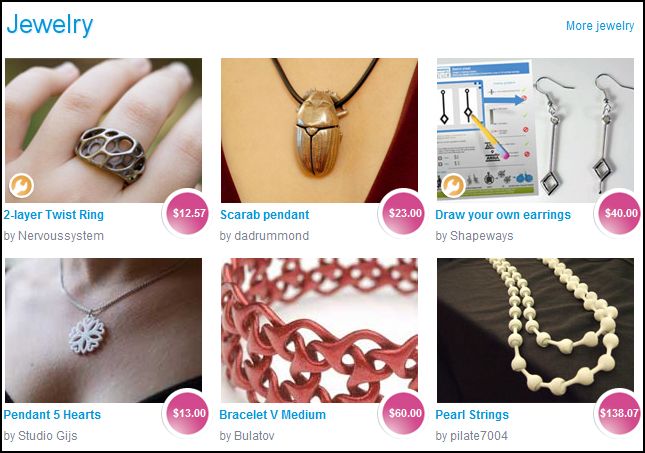The image size is (645, 453).
Task: Open Draw your own earrings link
Action: [x=503, y=215]
